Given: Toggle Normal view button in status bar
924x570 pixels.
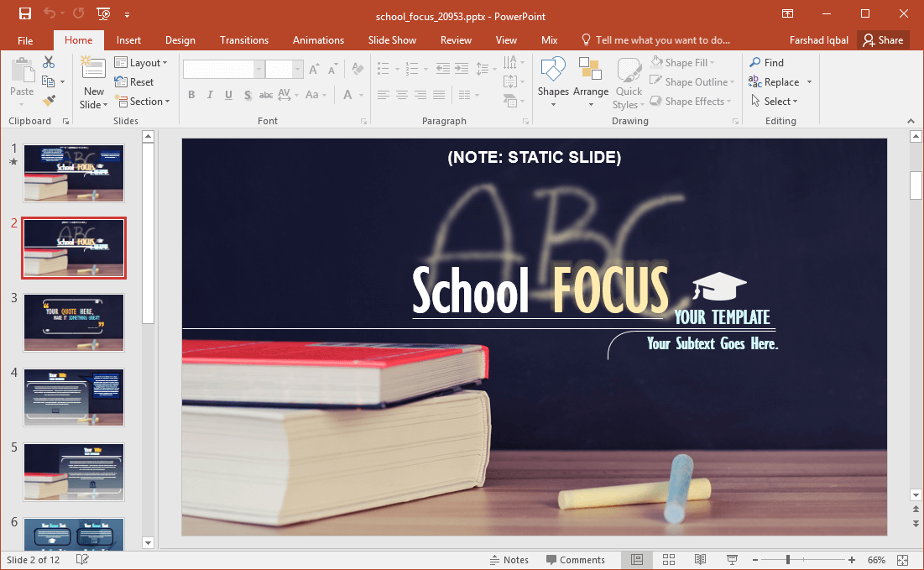Looking at the screenshot, I should [637, 560].
